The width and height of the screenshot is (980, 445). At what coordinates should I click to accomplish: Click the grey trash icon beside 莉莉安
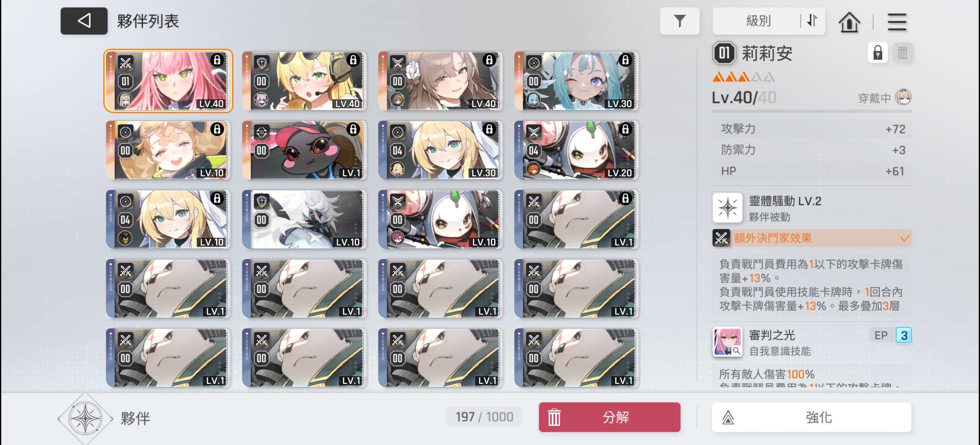pos(902,53)
